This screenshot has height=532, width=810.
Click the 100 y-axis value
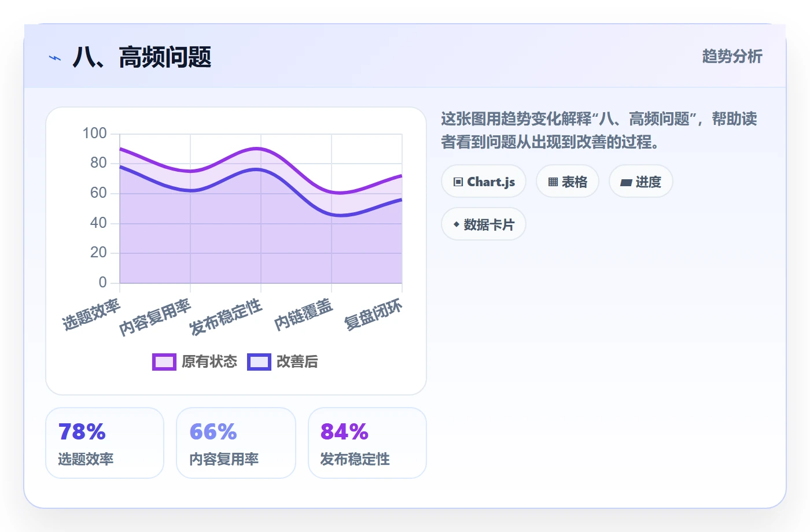[x=95, y=134]
